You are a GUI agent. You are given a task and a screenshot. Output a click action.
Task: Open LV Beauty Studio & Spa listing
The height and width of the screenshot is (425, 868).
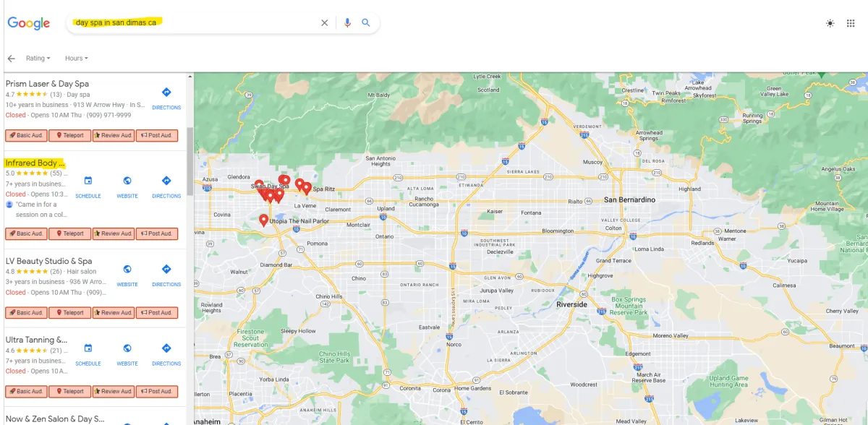tap(48, 261)
